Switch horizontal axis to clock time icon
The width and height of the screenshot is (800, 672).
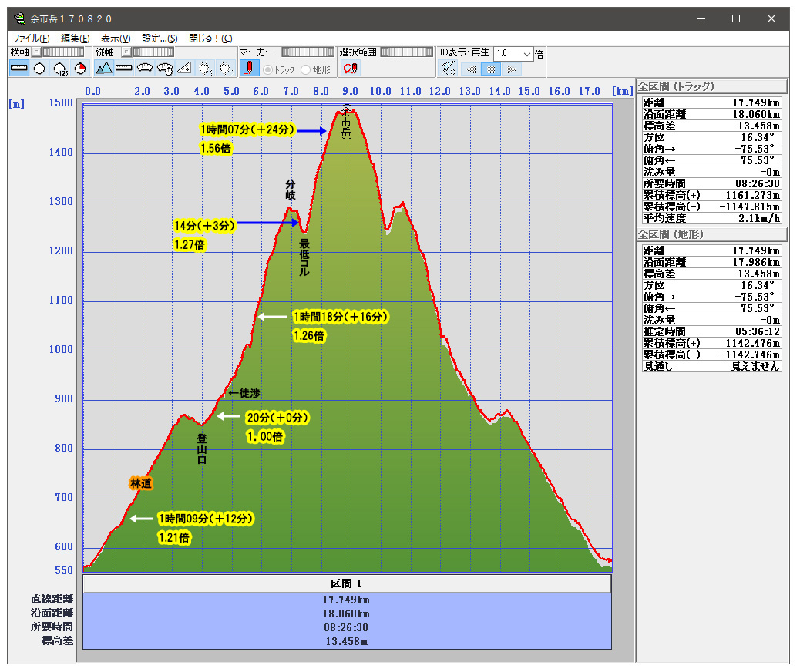pyautogui.click(x=39, y=69)
